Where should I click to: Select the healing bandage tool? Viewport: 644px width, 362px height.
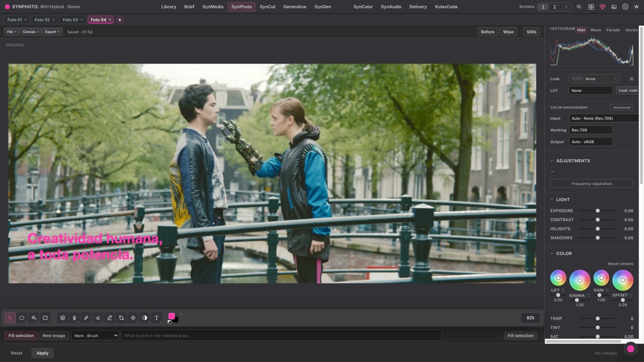click(86, 318)
